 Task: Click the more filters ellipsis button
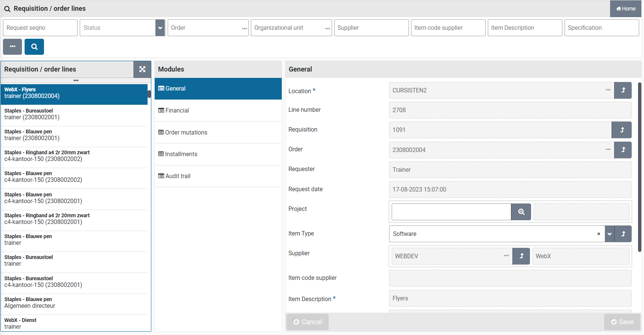pyautogui.click(x=12, y=47)
